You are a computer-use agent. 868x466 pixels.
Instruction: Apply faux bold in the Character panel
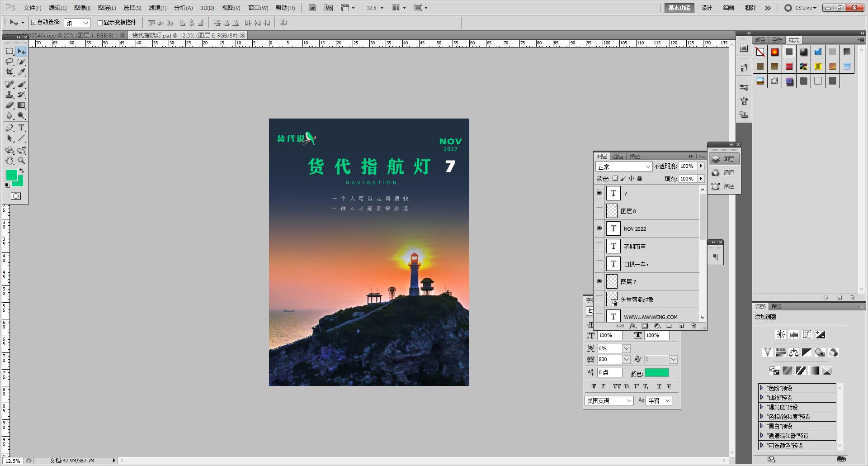point(594,386)
